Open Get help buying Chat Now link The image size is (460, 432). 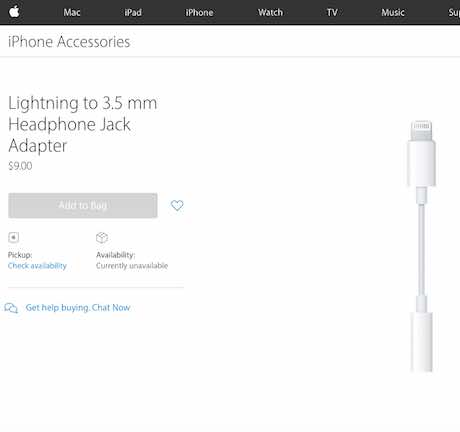coord(78,308)
